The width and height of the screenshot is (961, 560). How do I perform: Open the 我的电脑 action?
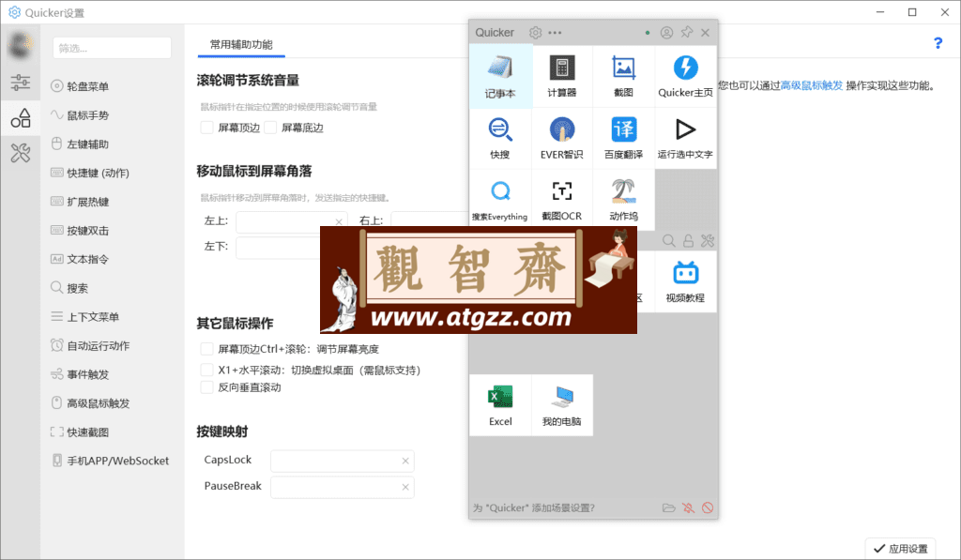click(x=562, y=405)
